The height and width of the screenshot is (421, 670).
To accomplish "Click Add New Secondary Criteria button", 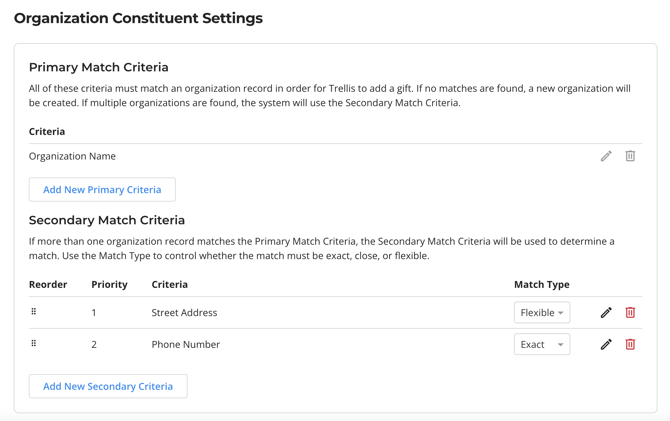I will (x=108, y=386).
